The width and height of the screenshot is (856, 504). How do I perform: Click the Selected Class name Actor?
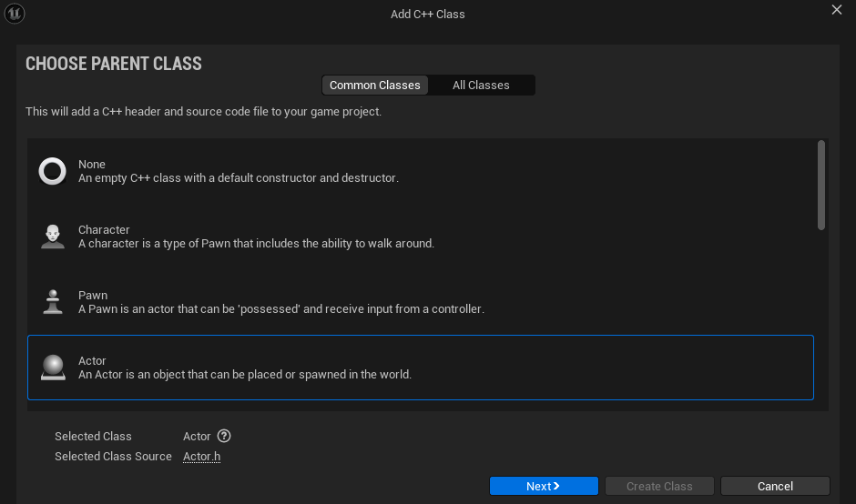pos(197,437)
